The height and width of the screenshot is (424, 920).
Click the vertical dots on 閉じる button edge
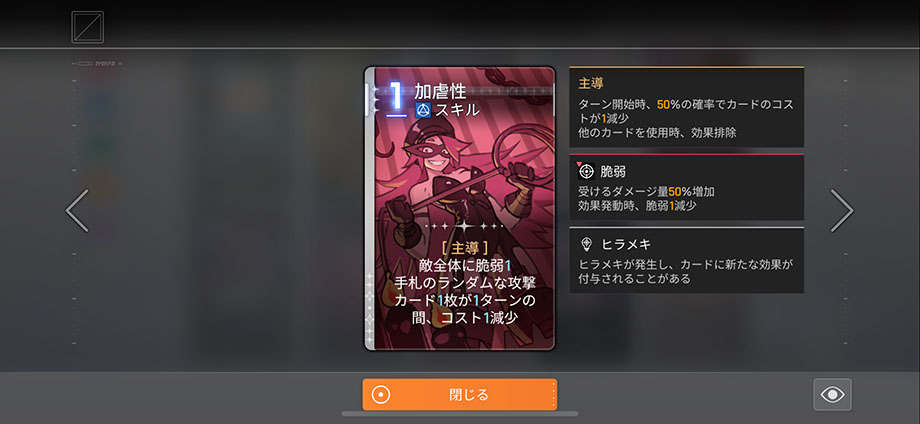(553, 394)
